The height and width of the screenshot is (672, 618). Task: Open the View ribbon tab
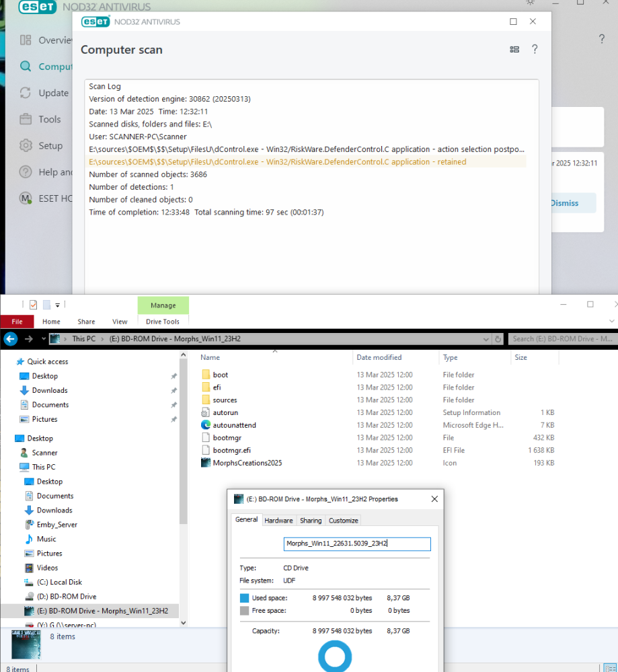click(120, 322)
